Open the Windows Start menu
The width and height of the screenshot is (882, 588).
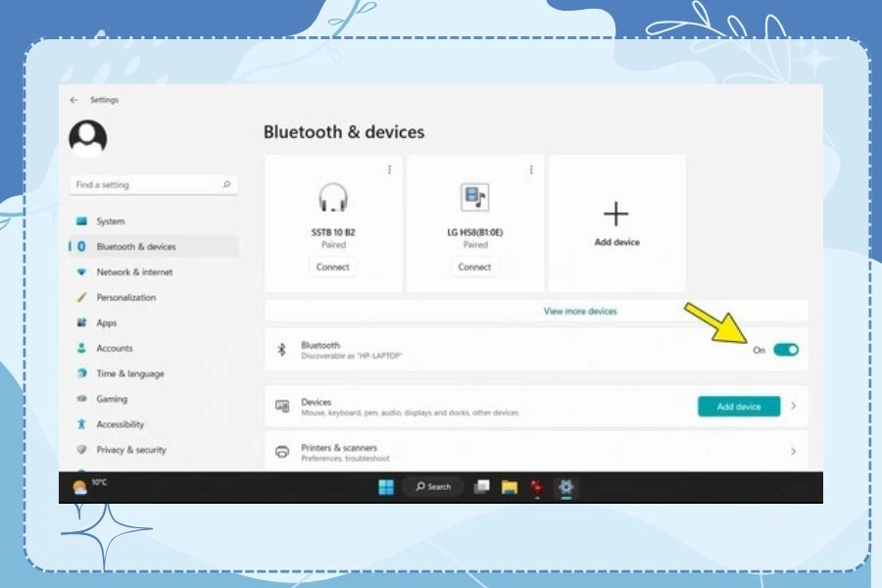point(386,487)
